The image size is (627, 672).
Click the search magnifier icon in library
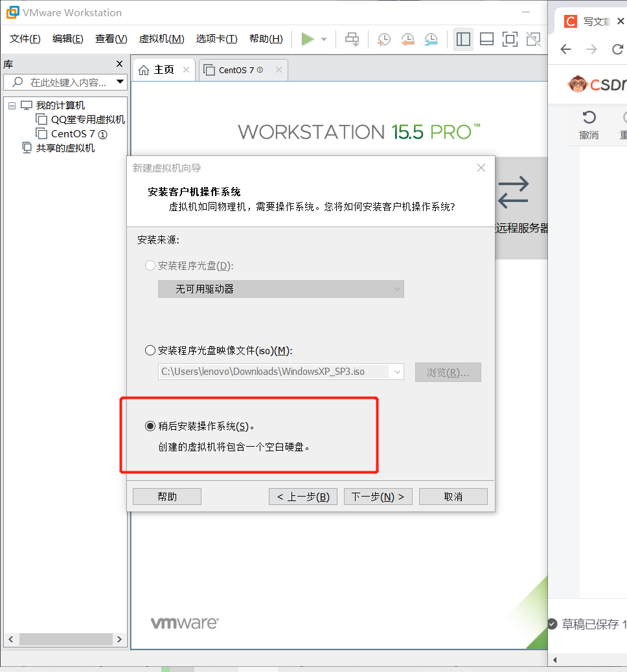click(17, 82)
